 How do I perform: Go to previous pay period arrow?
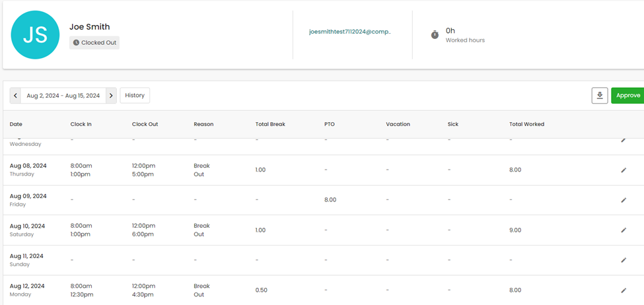coord(16,96)
